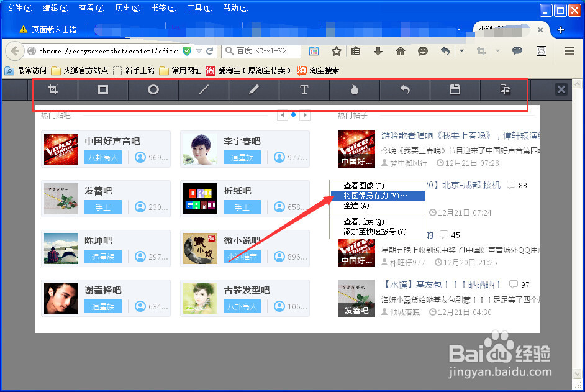585x392 pixels.
Task: Click the 陈坤吧 thumbnail
Action: pos(61,248)
